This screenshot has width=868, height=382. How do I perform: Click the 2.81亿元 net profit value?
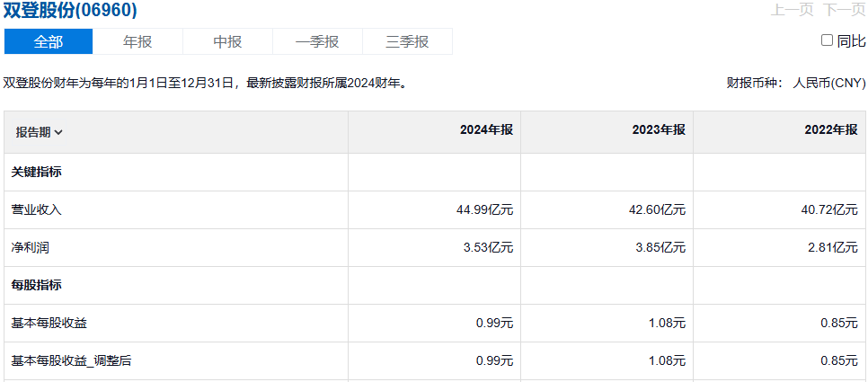point(833,247)
